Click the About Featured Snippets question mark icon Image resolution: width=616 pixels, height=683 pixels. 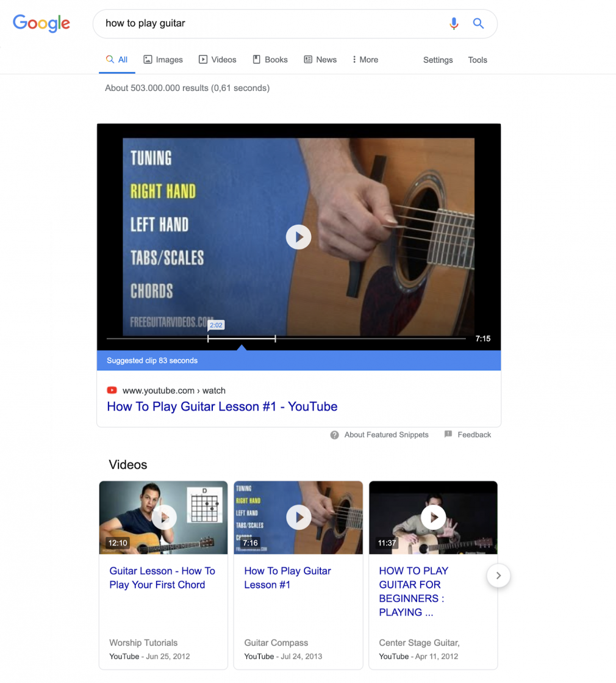click(x=334, y=435)
